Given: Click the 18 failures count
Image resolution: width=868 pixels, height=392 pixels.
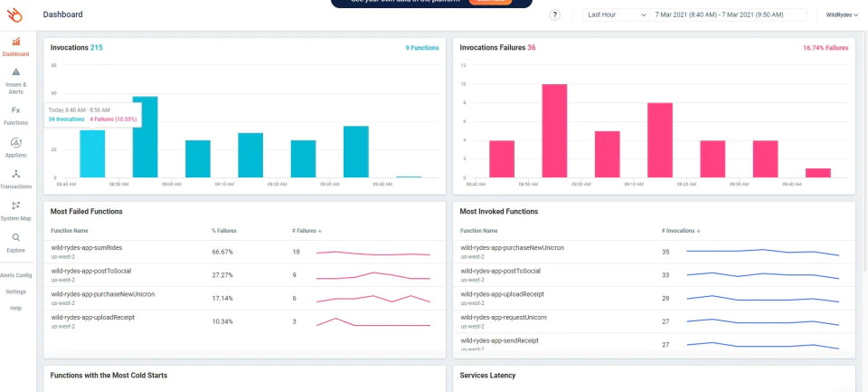Looking at the screenshot, I should [x=297, y=252].
